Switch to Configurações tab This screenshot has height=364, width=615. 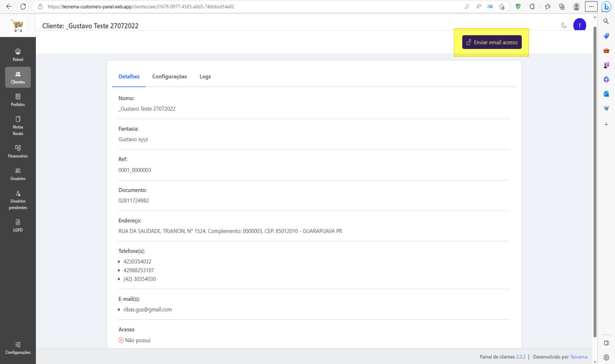[170, 76]
